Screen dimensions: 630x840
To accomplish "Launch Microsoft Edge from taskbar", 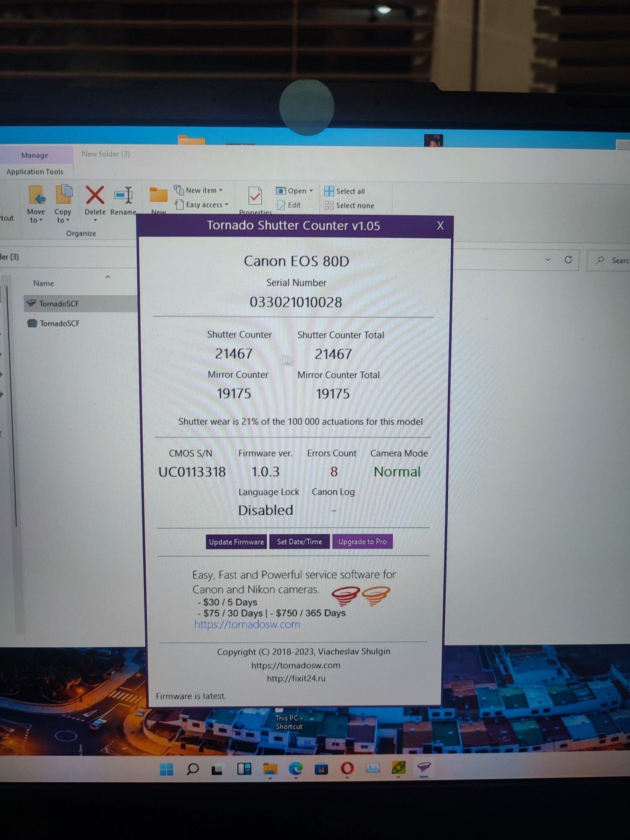I will point(296,769).
